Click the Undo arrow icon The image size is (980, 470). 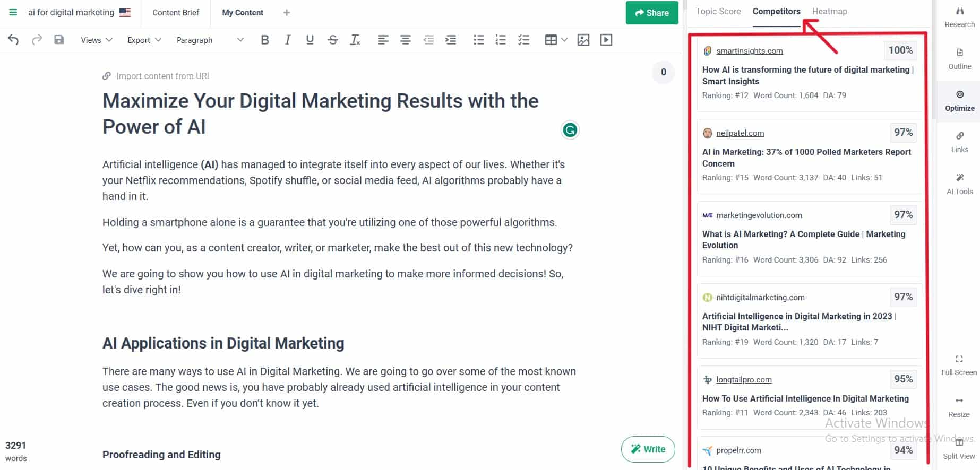[x=13, y=40]
